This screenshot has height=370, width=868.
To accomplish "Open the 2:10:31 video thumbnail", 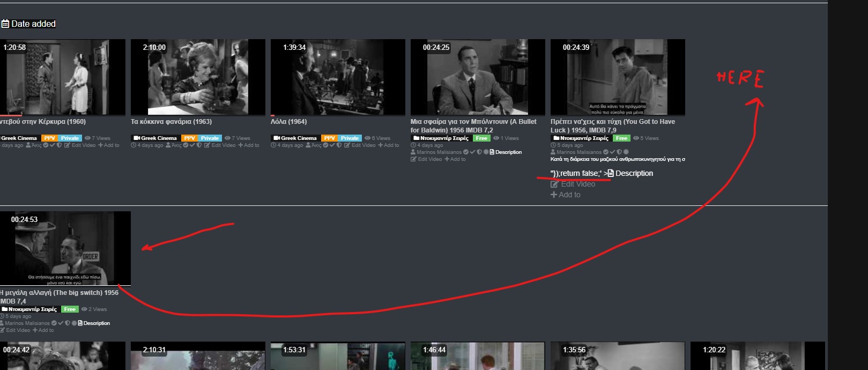I will click(x=198, y=356).
